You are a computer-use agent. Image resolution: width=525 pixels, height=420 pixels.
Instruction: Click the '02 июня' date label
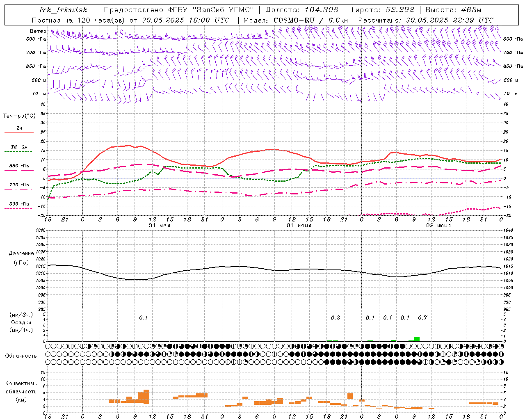click(x=438, y=226)
